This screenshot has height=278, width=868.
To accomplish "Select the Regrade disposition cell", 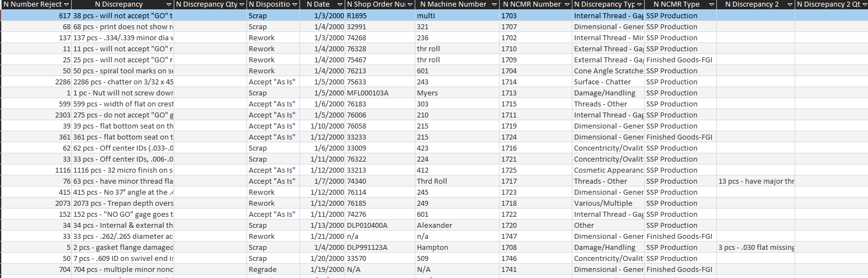I will [x=262, y=270].
